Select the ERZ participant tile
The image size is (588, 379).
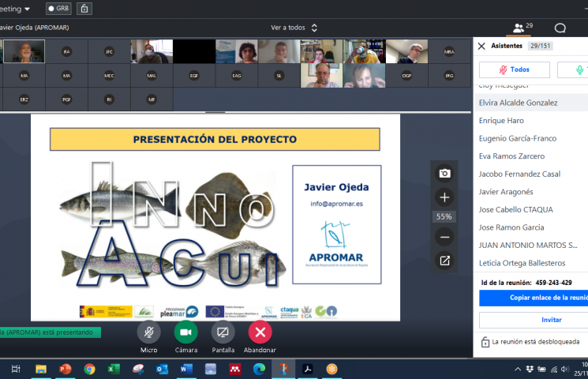tap(24, 99)
